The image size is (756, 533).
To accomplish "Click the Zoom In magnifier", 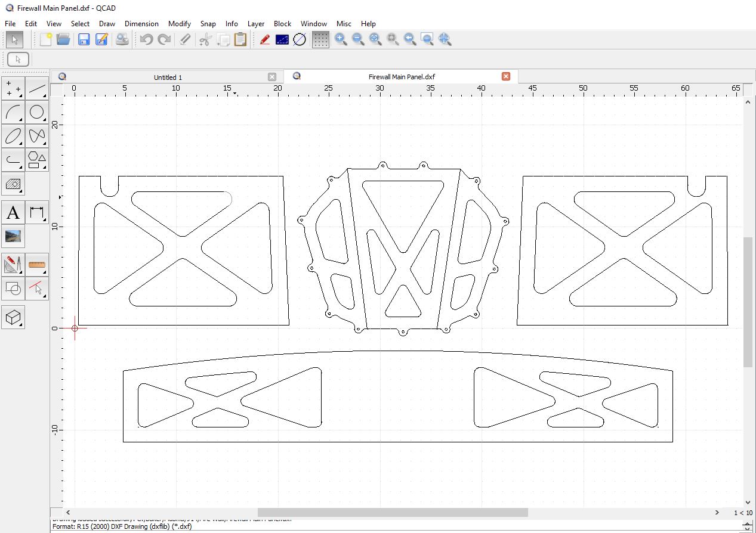I will 341,39.
